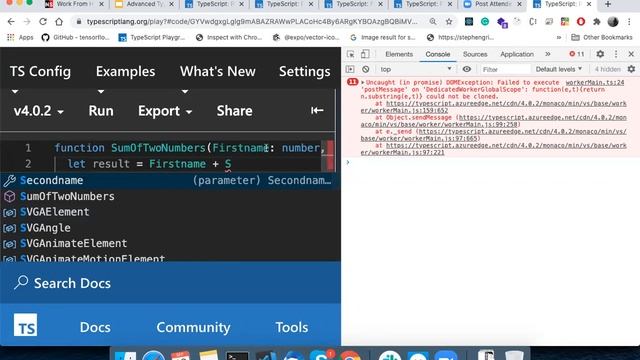Click the Chrome profile avatar
This screenshot has height=360, width=640.
click(613, 22)
